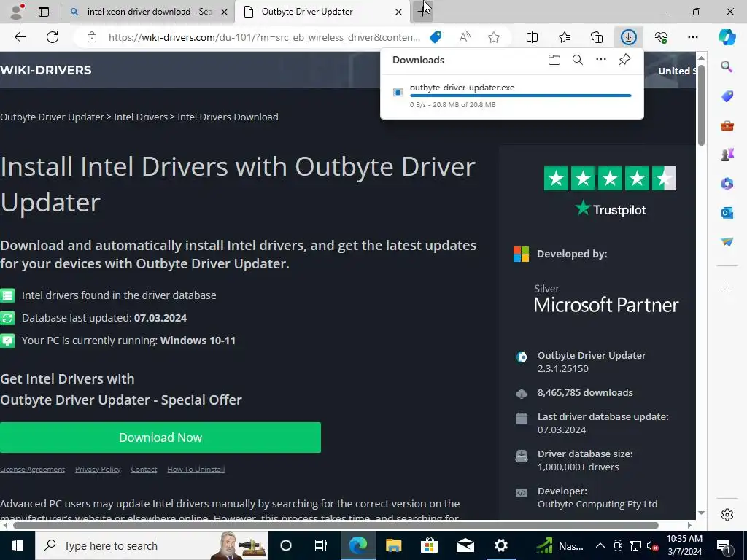Click the taskbar search box
The height and width of the screenshot is (560, 747).
tap(152, 545)
